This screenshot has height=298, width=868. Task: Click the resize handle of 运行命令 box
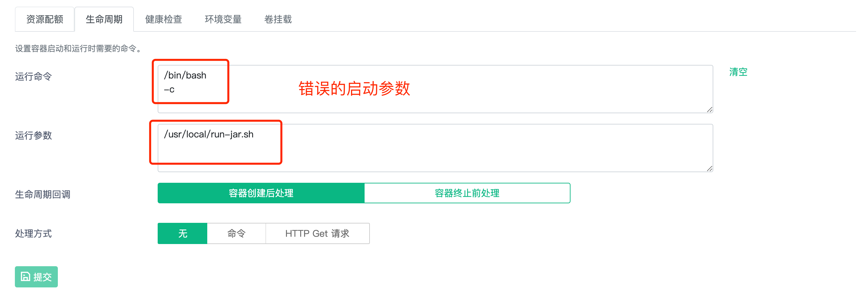(709, 110)
